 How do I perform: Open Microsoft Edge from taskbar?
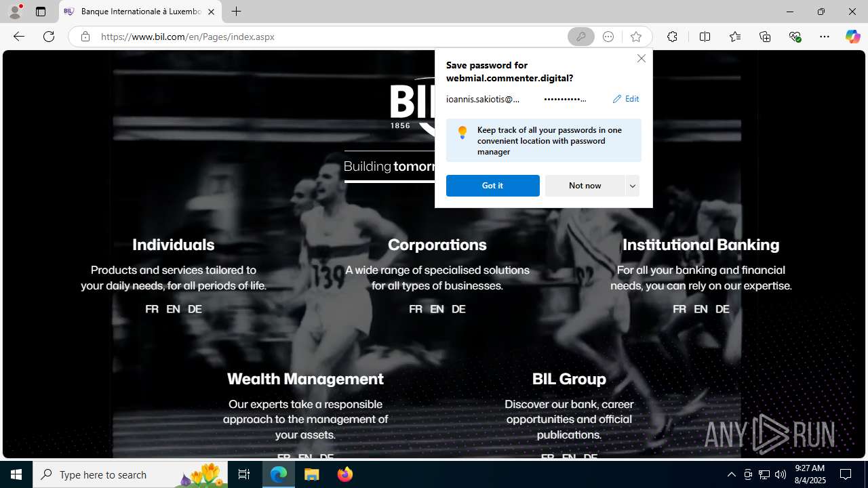click(x=279, y=474)
